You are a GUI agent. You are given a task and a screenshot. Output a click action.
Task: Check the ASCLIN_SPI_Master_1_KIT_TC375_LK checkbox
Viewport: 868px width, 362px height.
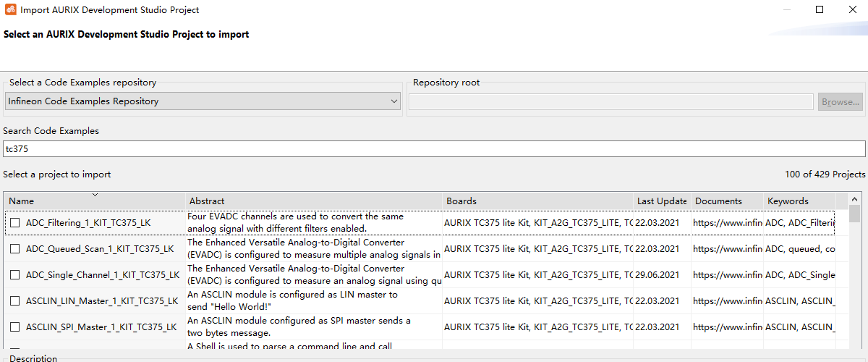(14, 327)
